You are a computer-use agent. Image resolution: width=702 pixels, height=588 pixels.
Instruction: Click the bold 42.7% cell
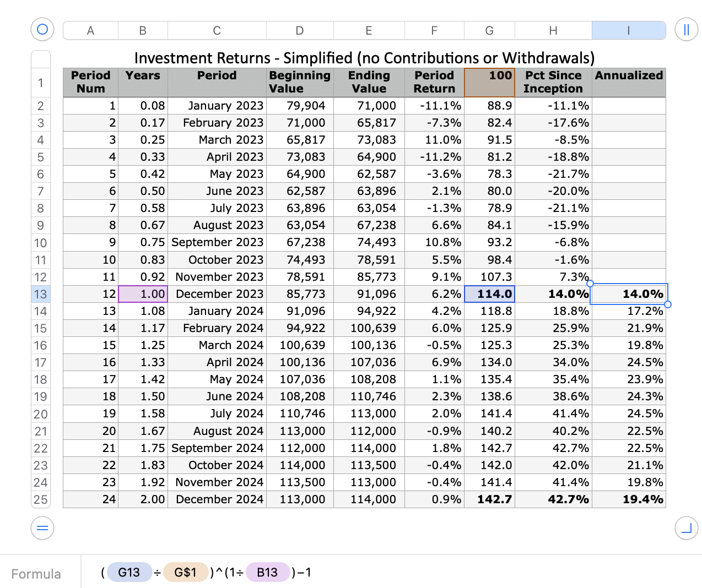coord(553,499)
